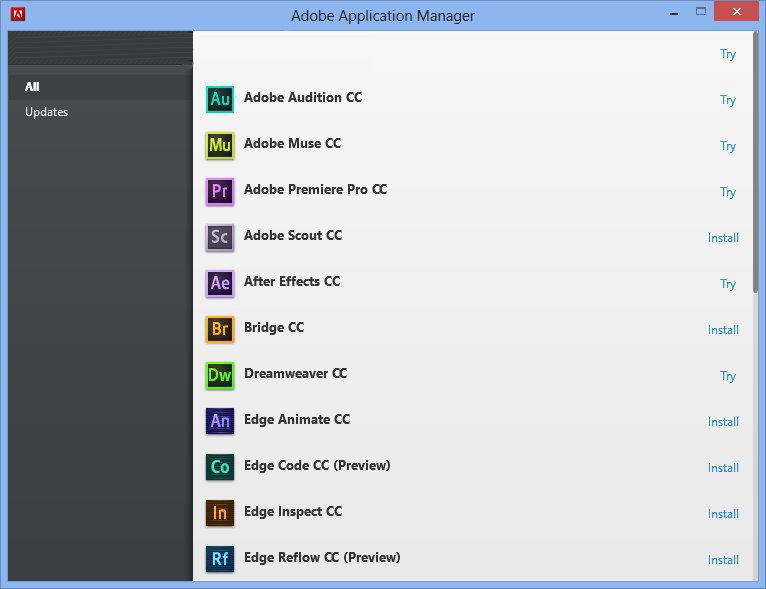Install Edge Reflow CC (Preview)
766x589 pixels.
(x=723, y=560)
